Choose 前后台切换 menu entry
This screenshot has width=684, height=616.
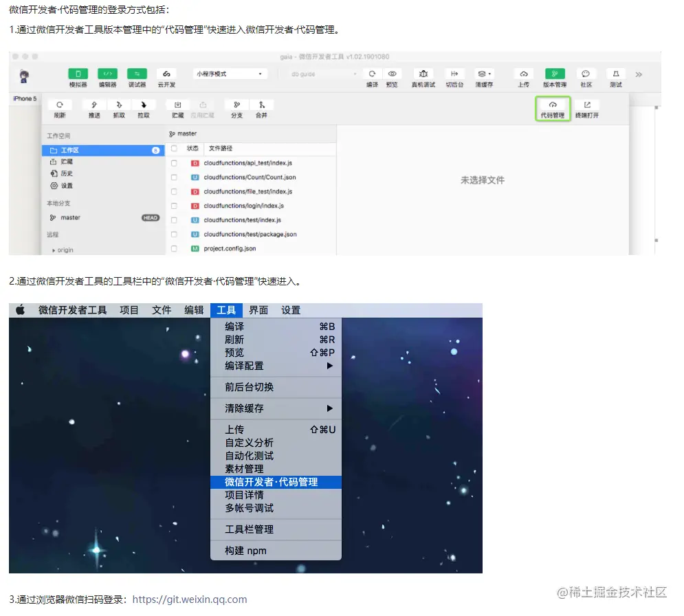(276, 387)
